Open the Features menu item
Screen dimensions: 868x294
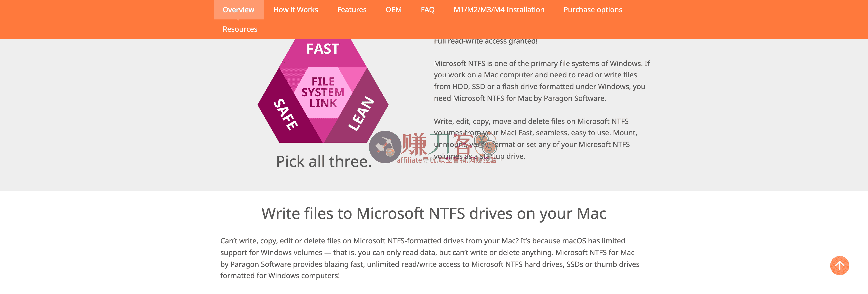(351, 9)
